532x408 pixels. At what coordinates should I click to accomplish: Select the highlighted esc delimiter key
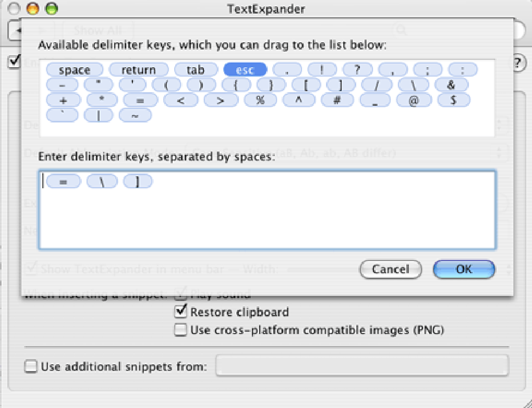tap(245, 69)
